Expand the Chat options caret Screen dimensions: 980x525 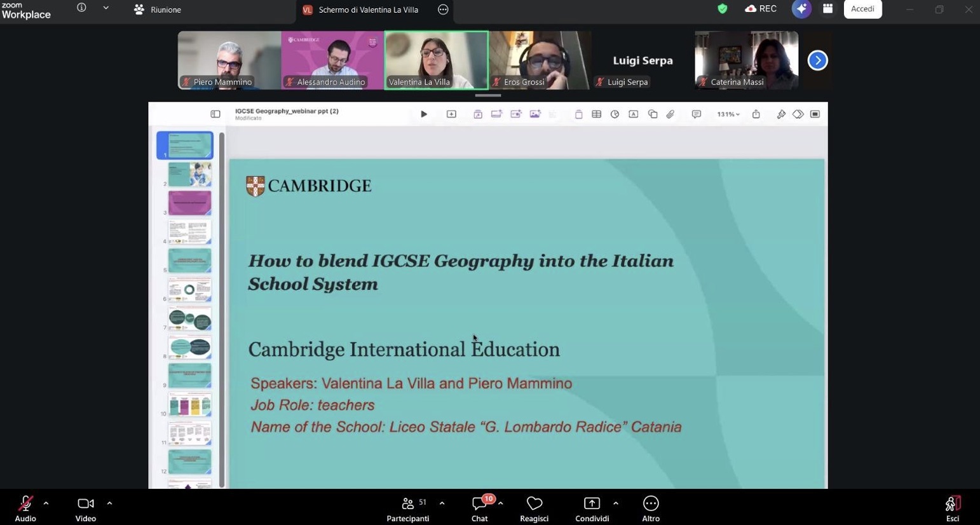tap(501, 503)
